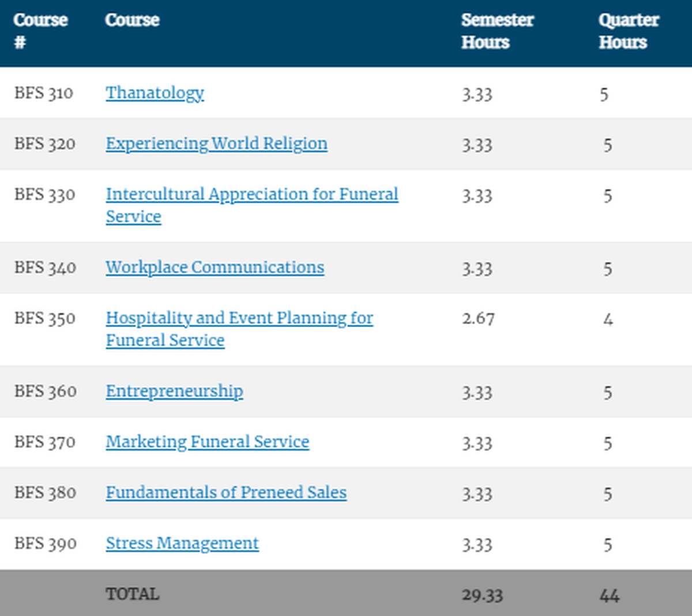Click the 44 total quarter hours

click(609, 595)
